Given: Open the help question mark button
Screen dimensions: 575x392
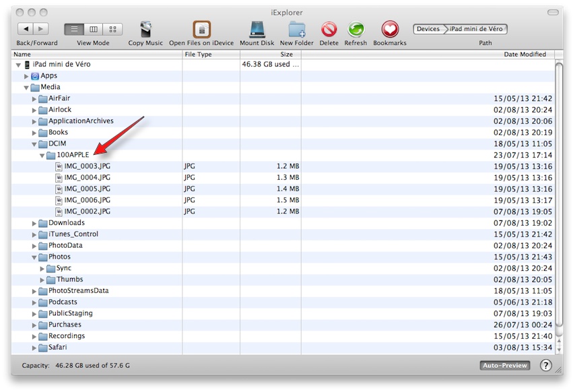Looking at the screenshot, I should coord(545,365).
